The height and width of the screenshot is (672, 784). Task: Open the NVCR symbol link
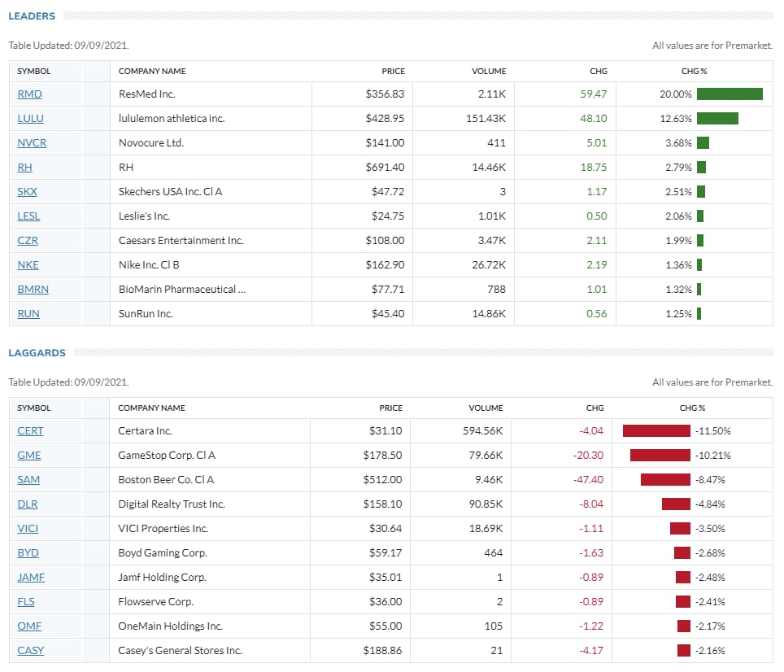[x=32, y=143]
